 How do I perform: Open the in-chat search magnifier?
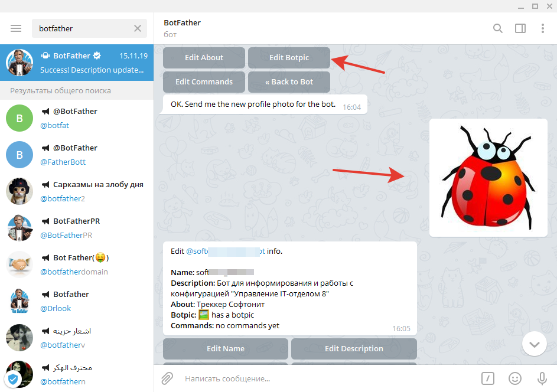498,28
